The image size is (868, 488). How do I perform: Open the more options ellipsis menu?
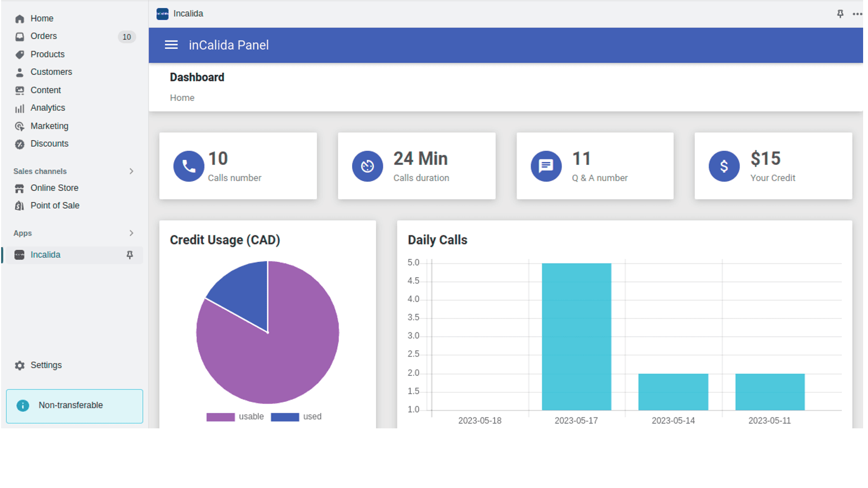coord(858,14)
